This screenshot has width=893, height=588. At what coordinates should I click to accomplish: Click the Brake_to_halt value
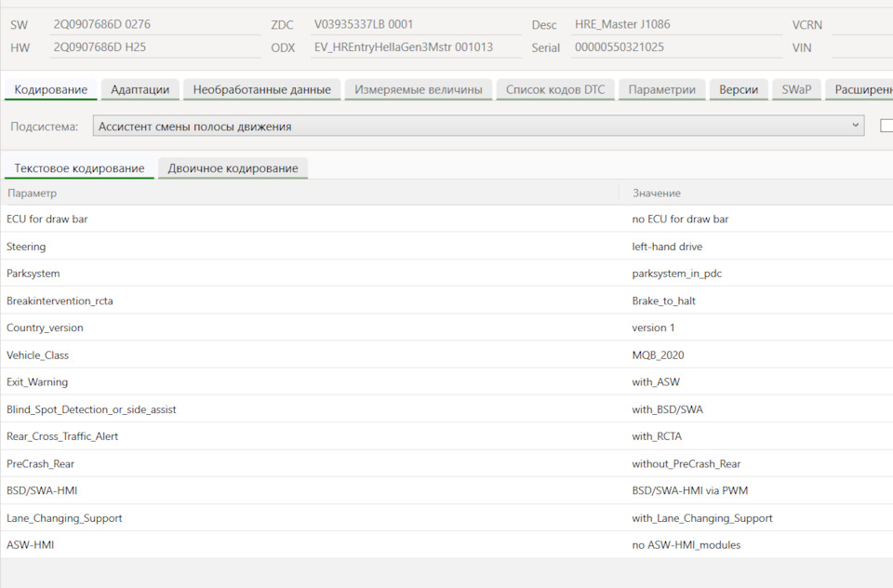(x=663, y=301)
